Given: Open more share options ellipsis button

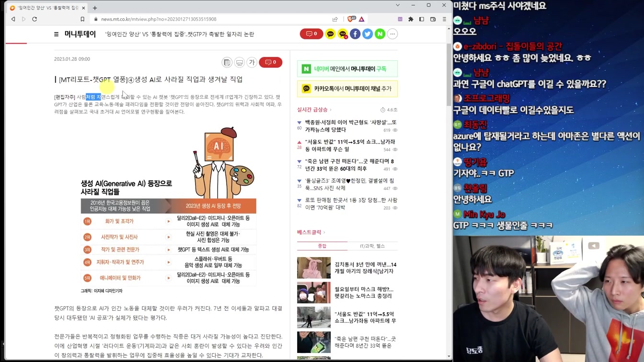Looking at the screenshot, I should [x=392, y=34].
